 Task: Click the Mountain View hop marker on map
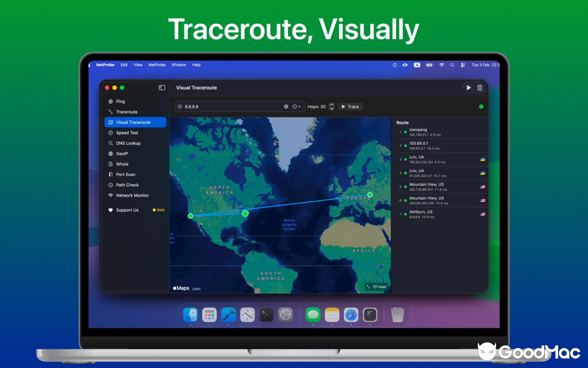pos(190,216)
